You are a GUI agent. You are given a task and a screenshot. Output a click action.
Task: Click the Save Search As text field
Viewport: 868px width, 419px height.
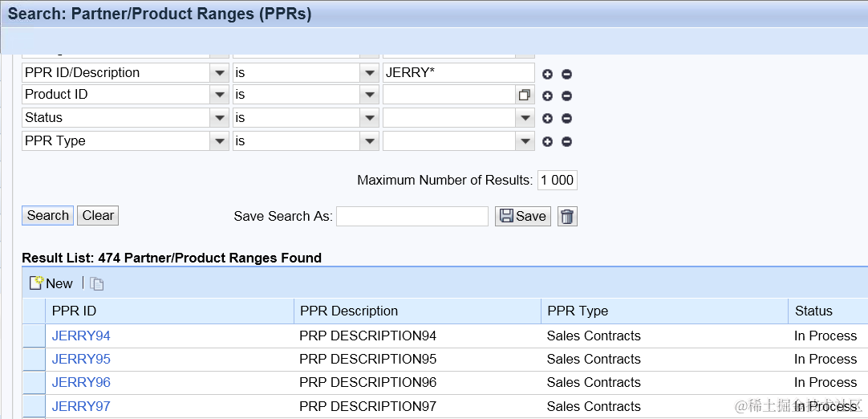pos(412,216)
